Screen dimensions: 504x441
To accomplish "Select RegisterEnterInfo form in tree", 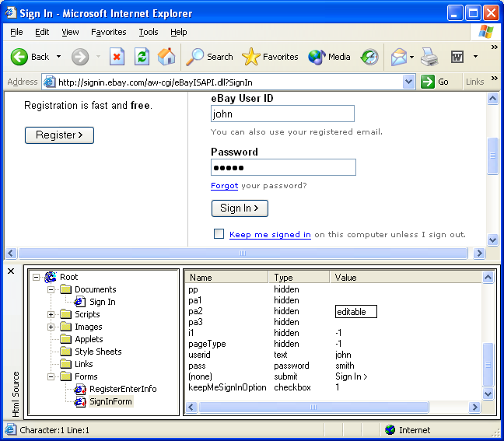I will tap(122, 389).
